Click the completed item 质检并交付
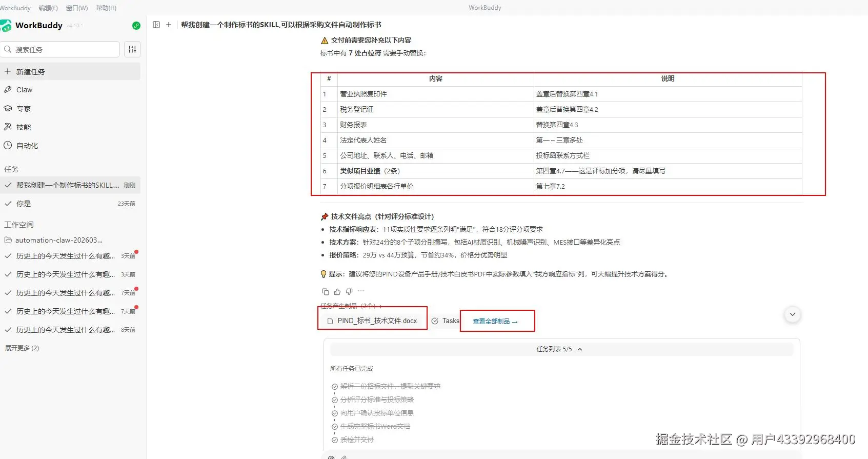This screenshot has width=868, height=459. (357, 440)
